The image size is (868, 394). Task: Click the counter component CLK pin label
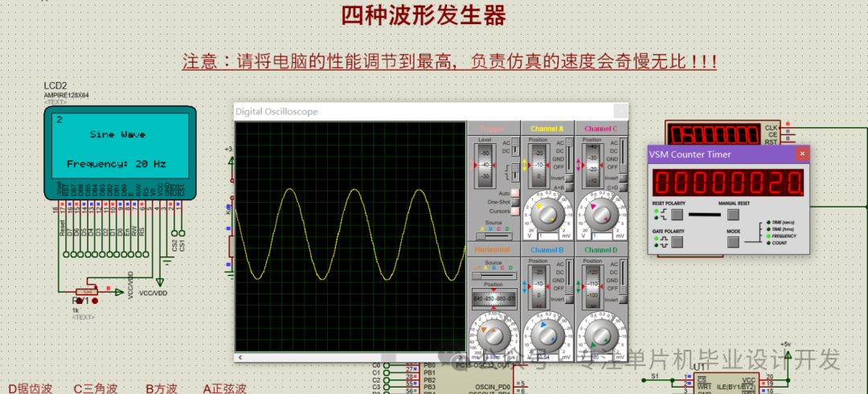[772, 128]
